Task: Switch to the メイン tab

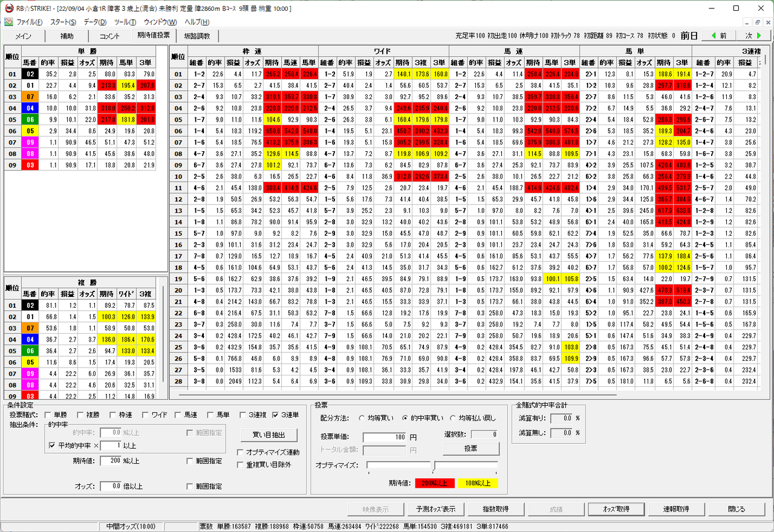Action: tap(23, 36)
